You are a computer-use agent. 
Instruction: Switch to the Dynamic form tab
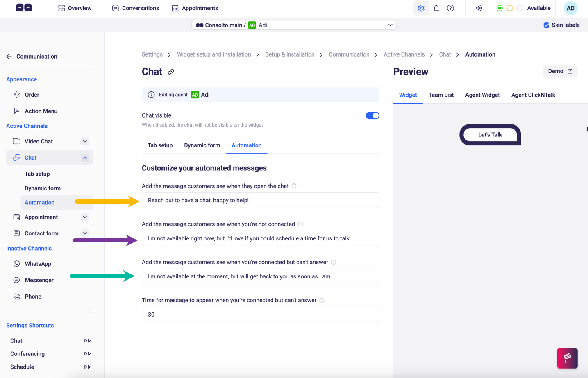202,145
